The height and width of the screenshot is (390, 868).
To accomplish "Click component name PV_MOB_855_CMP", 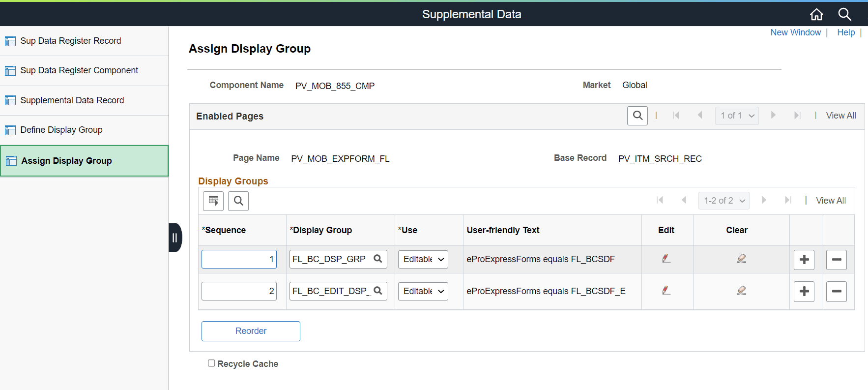I will pos(335,86).
